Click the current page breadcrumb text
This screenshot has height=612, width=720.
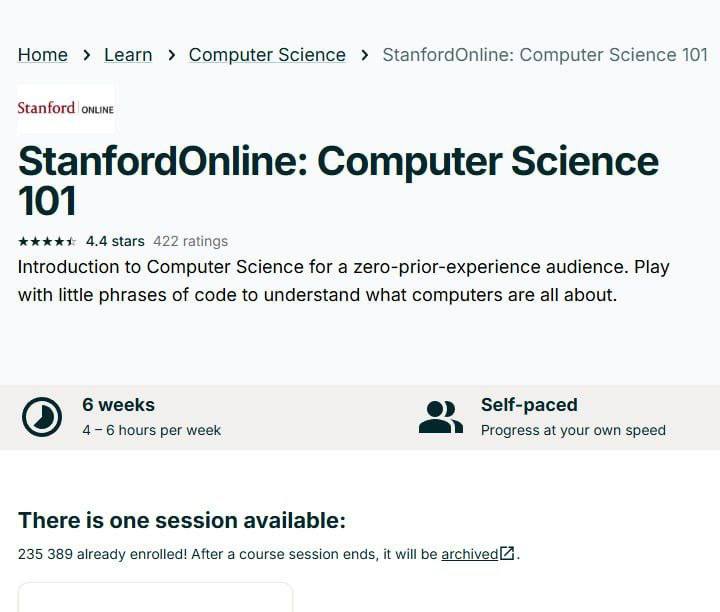546,55
